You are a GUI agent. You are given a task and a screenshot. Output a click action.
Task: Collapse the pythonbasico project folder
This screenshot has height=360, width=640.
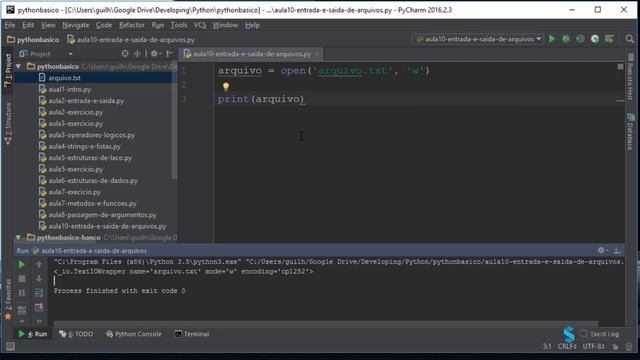(18, 66)
